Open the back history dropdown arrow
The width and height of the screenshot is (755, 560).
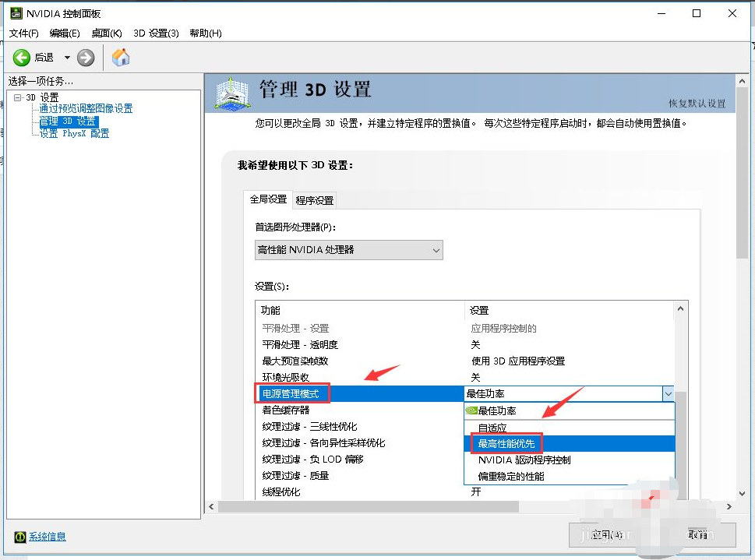(x=67, y=58)
